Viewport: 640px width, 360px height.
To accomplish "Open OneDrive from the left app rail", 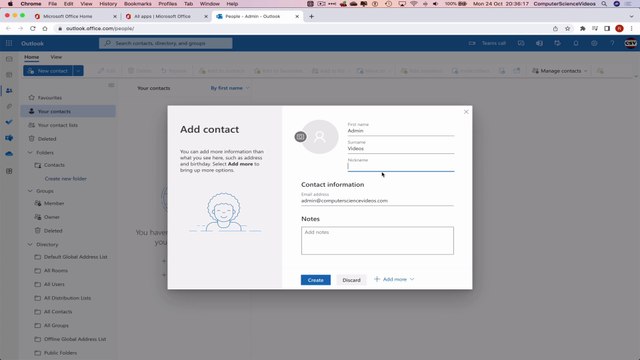I will click(x=9, y=154).
